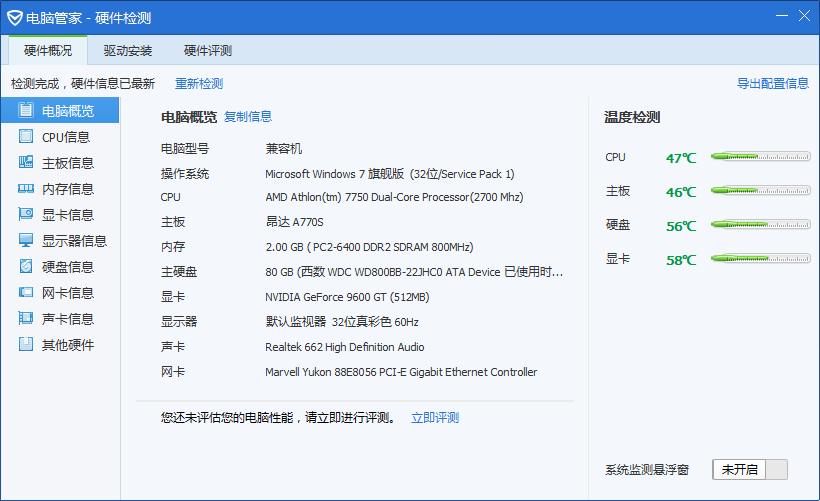Click the 2.00 GB DDR2 memory value

coord(369,247)
